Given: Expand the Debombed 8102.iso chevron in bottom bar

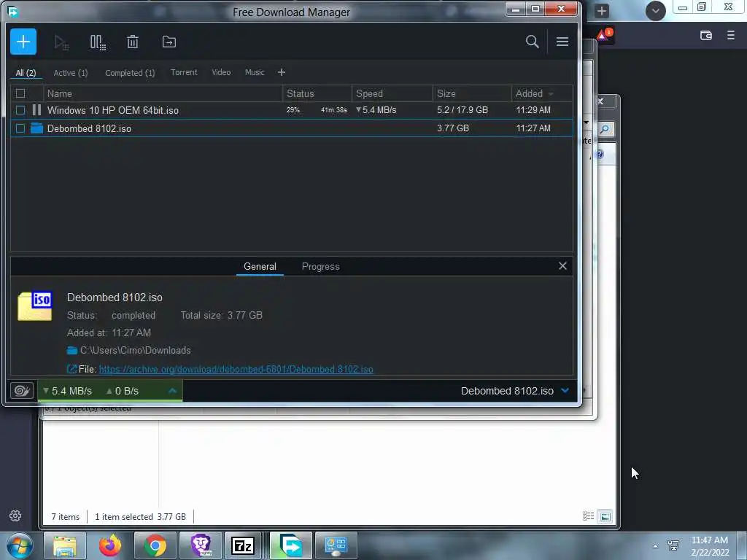Looking at the screenshot, I should 565,391.
